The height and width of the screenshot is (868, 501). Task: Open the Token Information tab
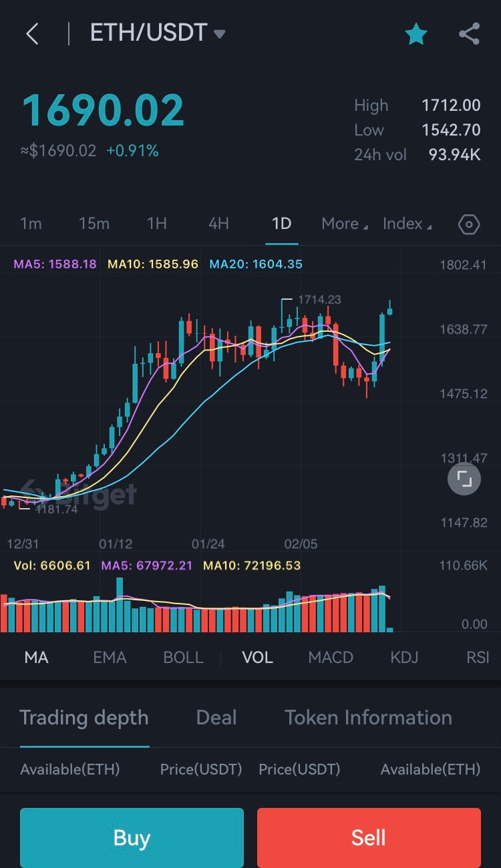click(x=368, y=718)
